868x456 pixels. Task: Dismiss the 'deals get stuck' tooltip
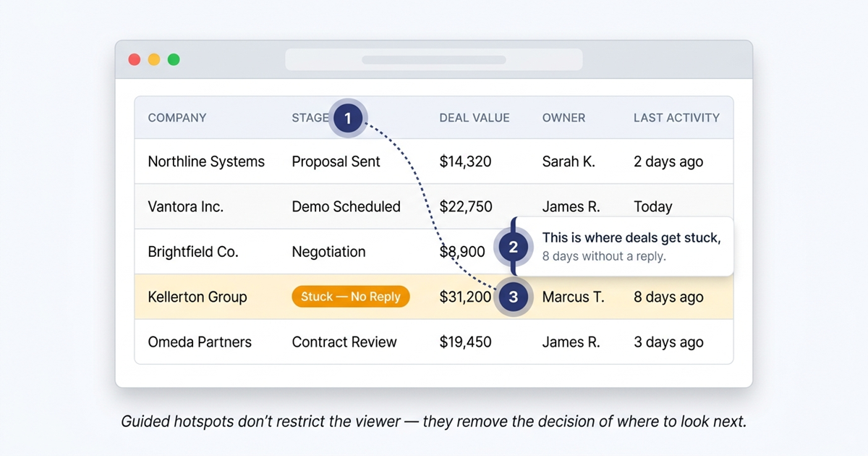pyautogui.click(x=627, y=247)
